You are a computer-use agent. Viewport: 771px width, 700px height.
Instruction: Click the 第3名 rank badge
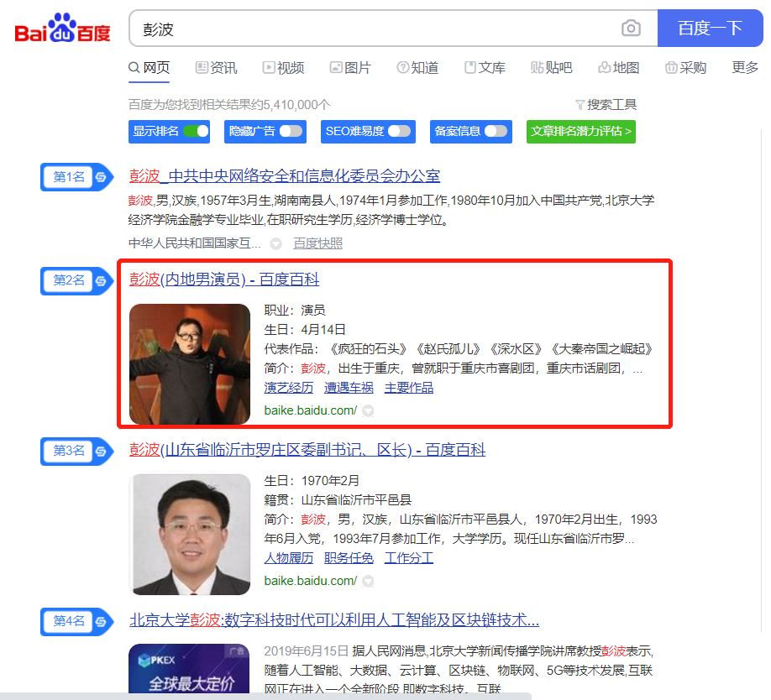coord(69,451)
